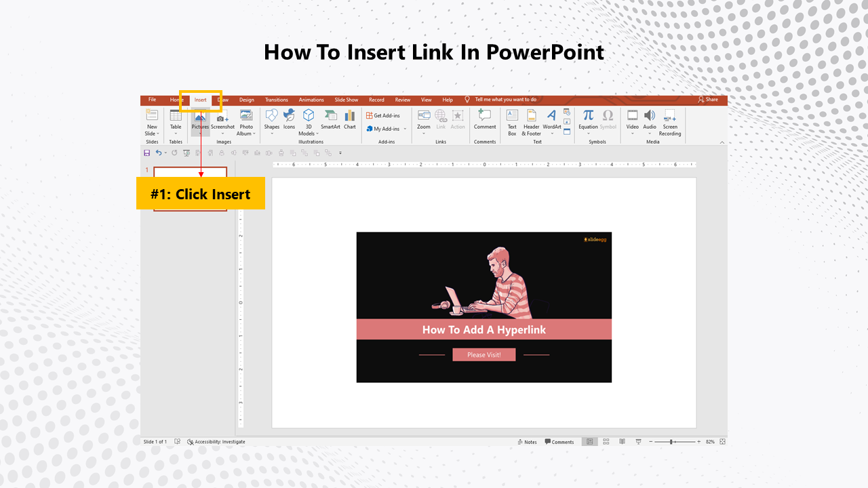Image resolution: width=868 pixels, height=488 pixels.
Task: Insert Date & Time icon
Action: click(x=567, y=112)
